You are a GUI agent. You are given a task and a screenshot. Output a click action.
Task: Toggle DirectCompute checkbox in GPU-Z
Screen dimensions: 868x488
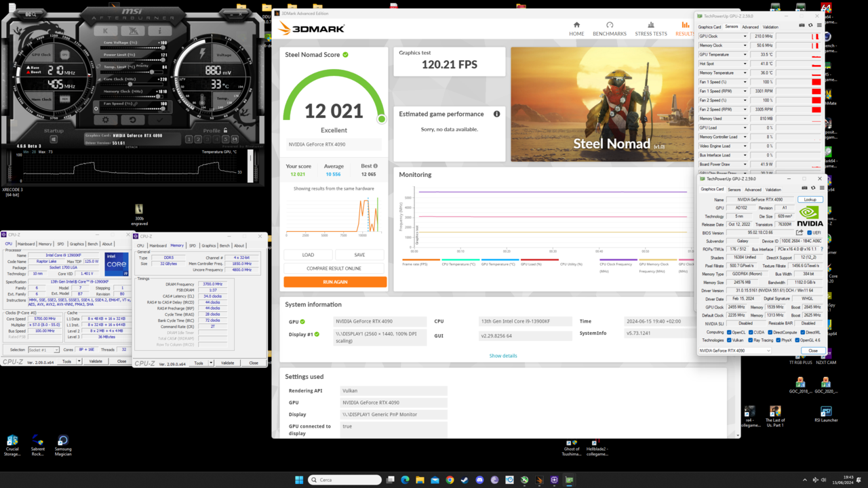pos(770,333)
